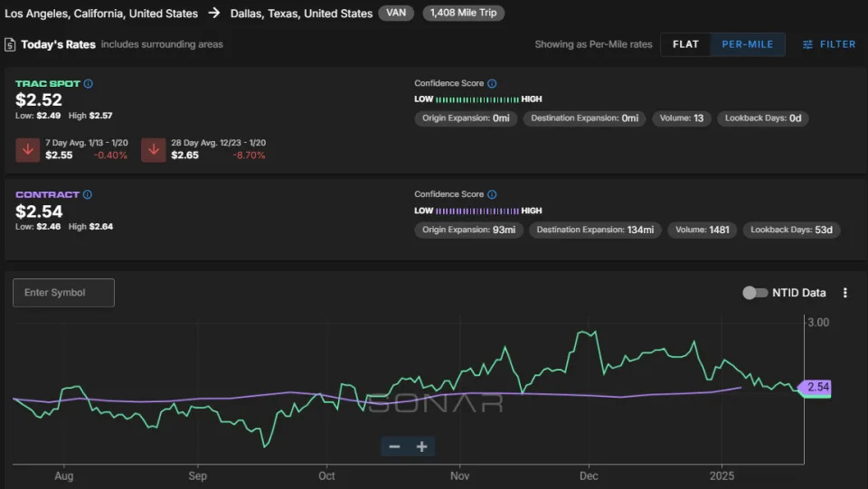The height and width of the screenshot is (489, 868).
Task: Click the CONTRACT info icon
Action: pyautogui.click(x=88, y=194)
